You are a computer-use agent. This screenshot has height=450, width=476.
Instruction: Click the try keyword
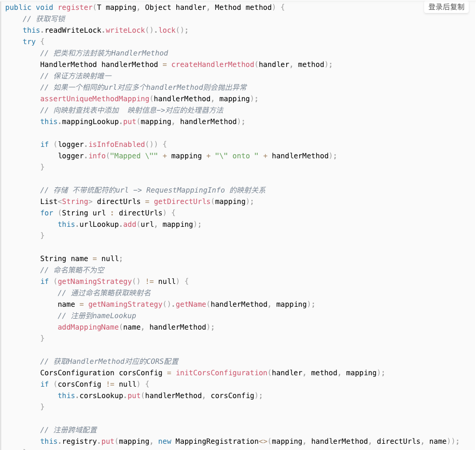point(29,42)
